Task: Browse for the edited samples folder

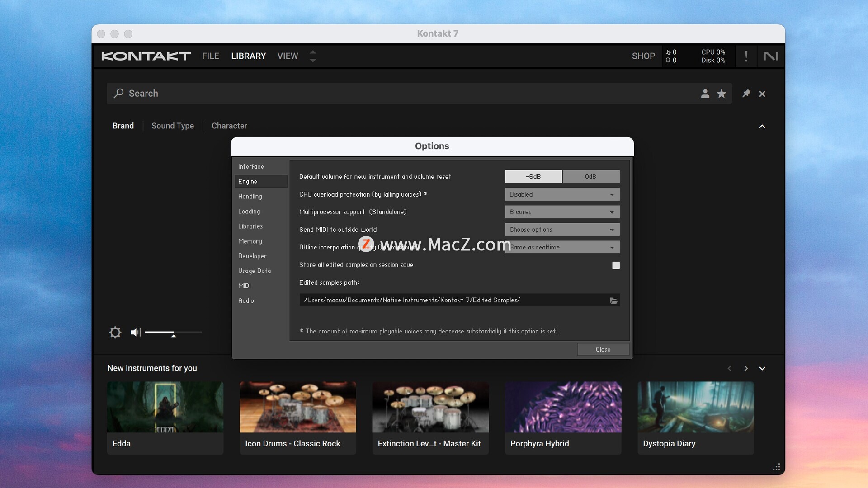Action: (613, 300)
